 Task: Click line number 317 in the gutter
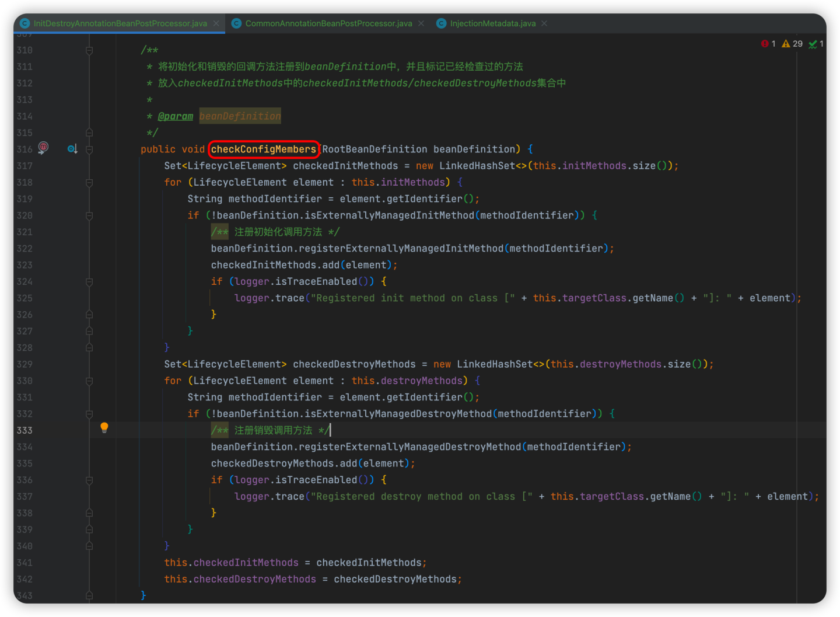[24, 166]
